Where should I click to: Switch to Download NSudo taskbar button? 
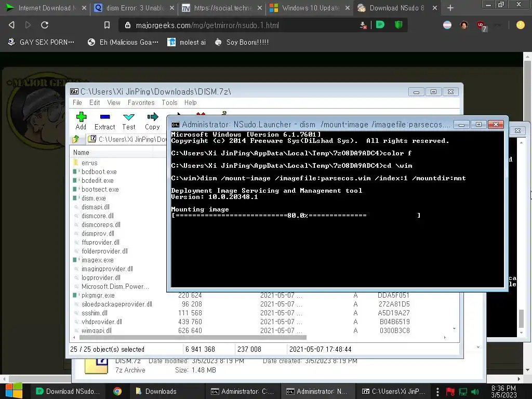(68, 391)
